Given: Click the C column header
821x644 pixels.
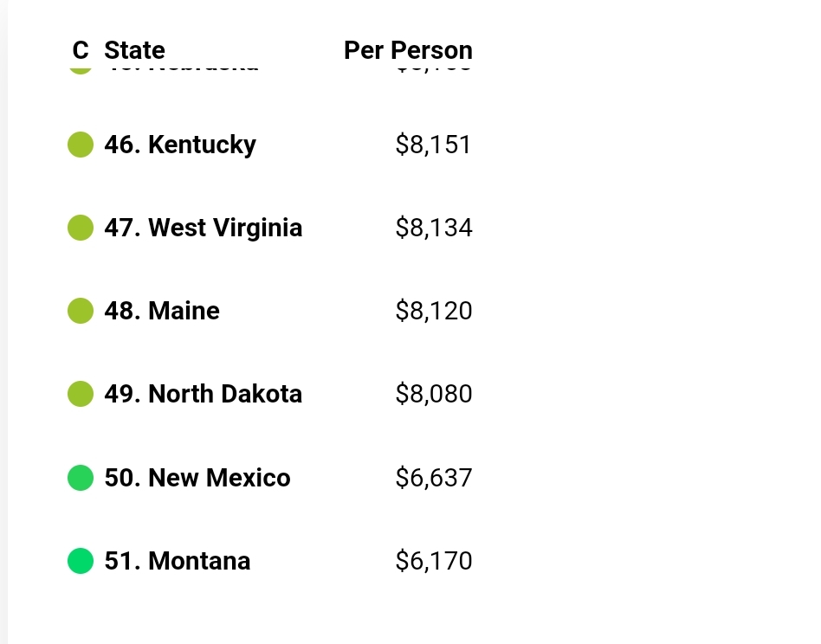Looking at the screenshot, I should pyautogui.click(x=81, y=50).
